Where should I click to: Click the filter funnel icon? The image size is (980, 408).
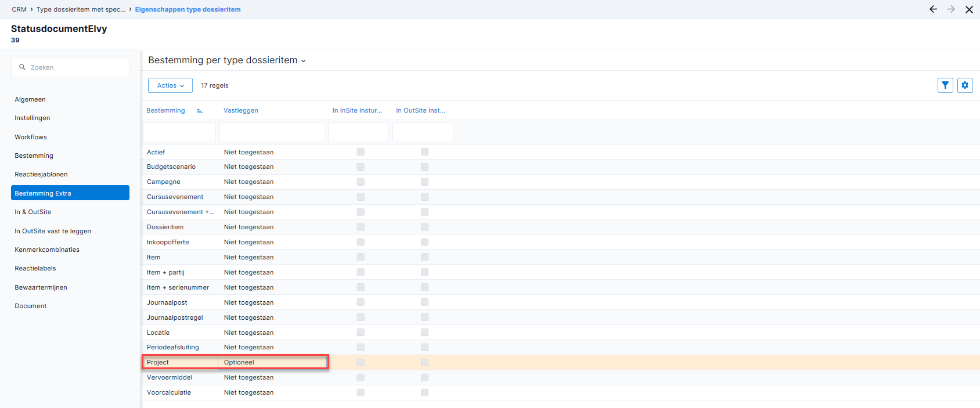tap(945, 85)
